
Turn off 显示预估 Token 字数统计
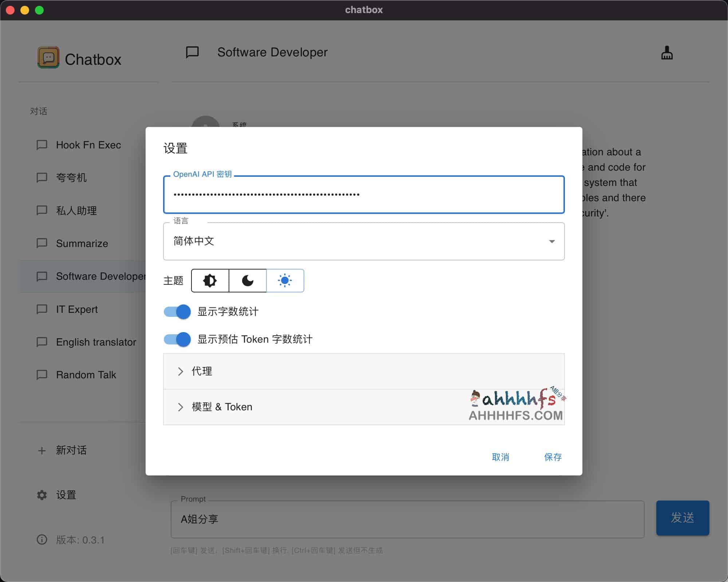point(177,339)
